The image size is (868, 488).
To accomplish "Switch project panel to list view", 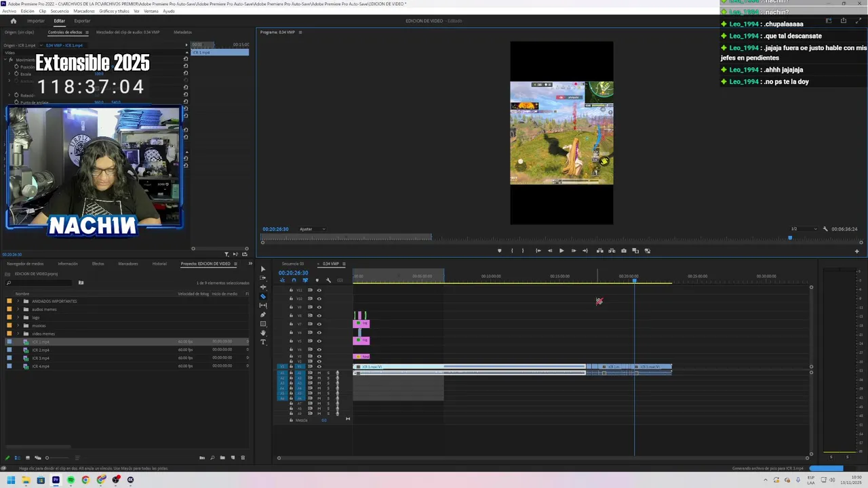I will coord(18,457).
